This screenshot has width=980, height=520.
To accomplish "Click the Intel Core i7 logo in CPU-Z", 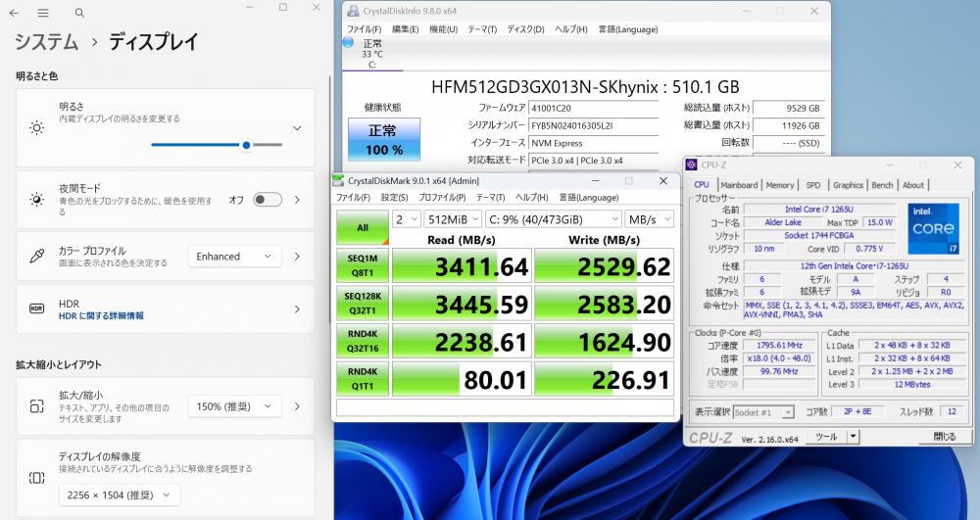I will (933, 228).
